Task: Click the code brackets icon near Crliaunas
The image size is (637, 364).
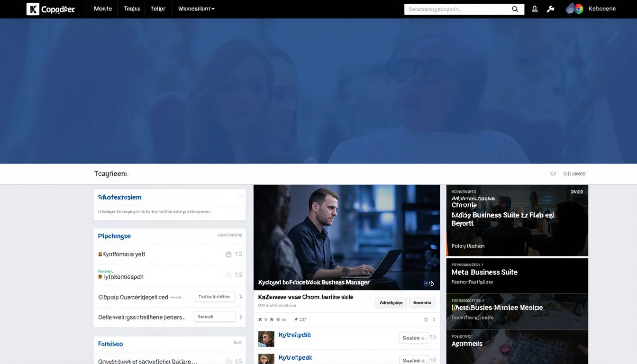Action: [x=553, y=174]
